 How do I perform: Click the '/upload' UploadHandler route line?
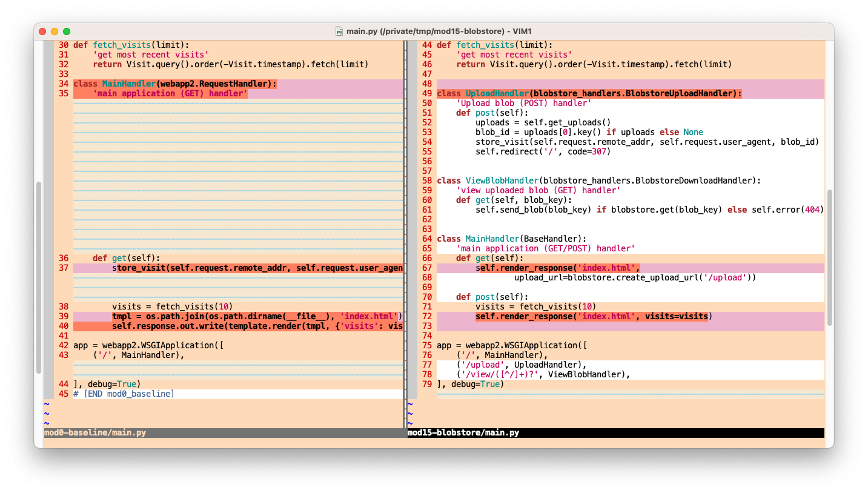pyautogui.click(x=521, y=365)
